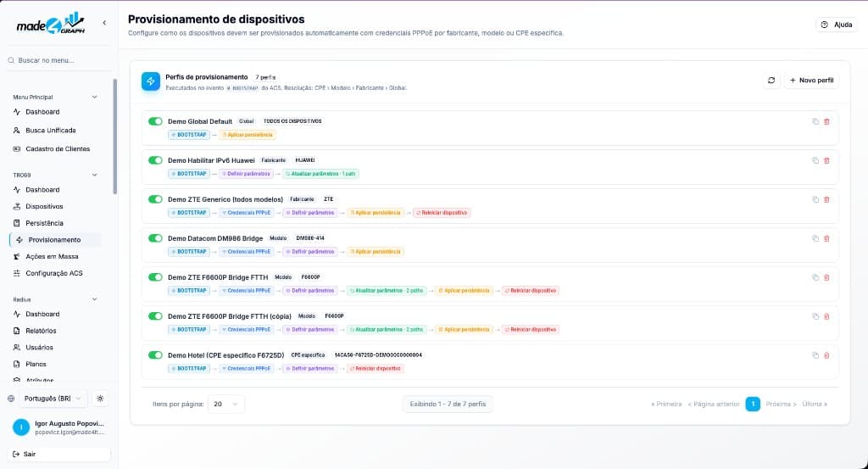
Task: Disable the Demo Hotel CPE específico switch
Action: [x=155, y=355]
